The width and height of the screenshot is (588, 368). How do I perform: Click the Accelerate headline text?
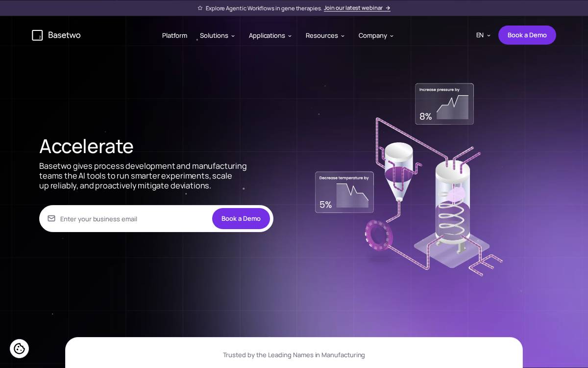(86, 146)
